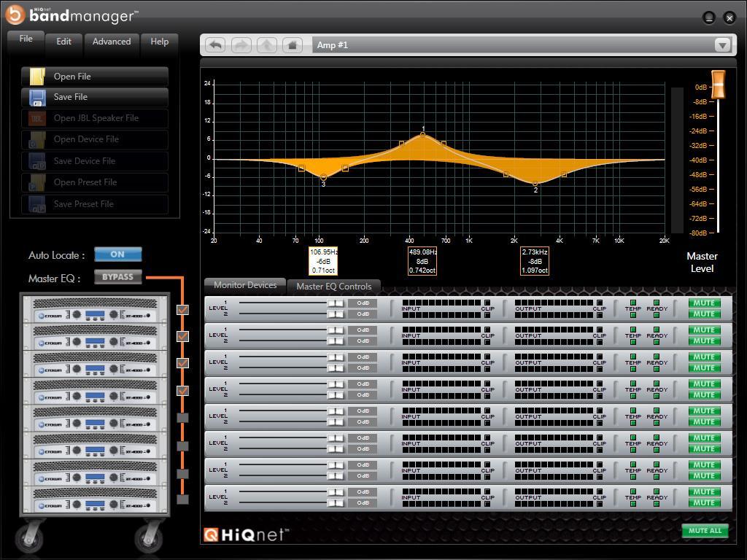Switch to the Master EQ Controls tab
Screen dimensions: 747x560
334,287
